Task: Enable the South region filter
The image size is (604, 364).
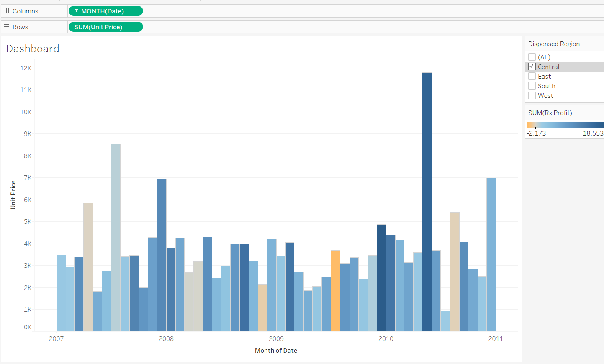Action: click(x=532, y=85)
